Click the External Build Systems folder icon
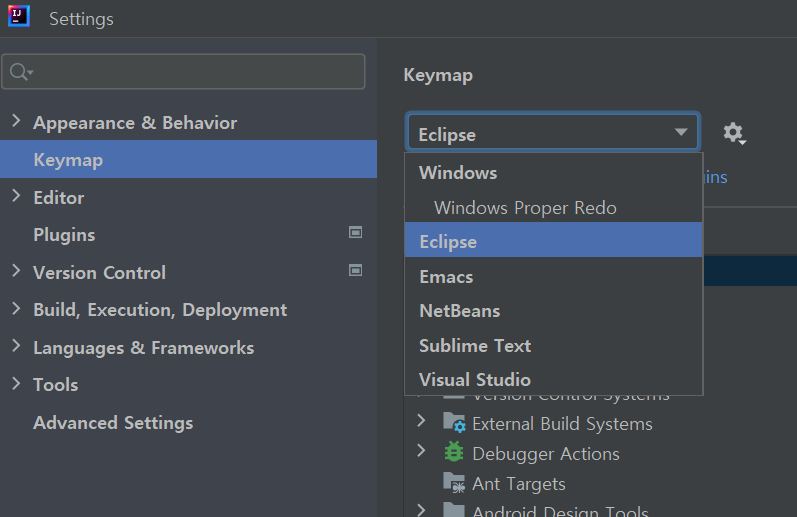The image size is (797, 517). (454, 422)
